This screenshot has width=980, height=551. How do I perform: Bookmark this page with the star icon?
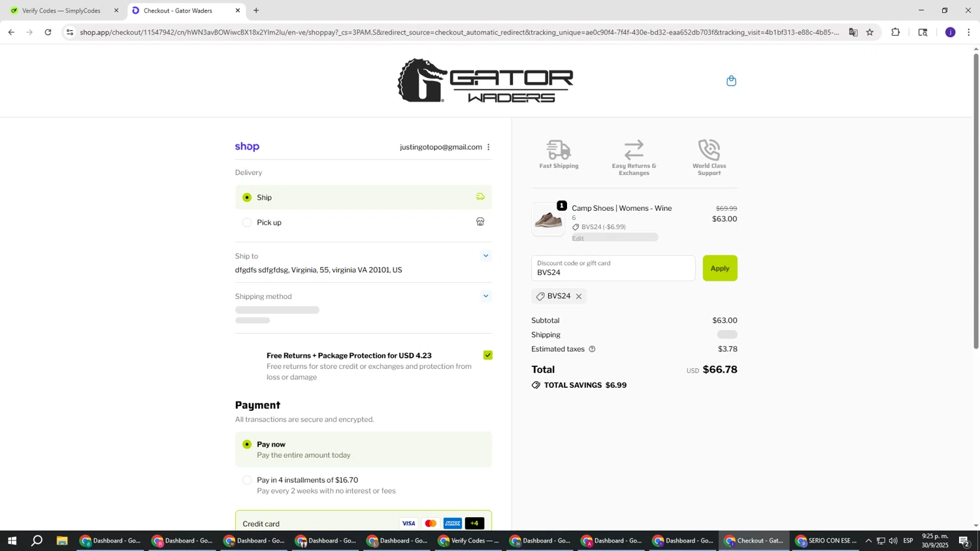tap(870, 32)
